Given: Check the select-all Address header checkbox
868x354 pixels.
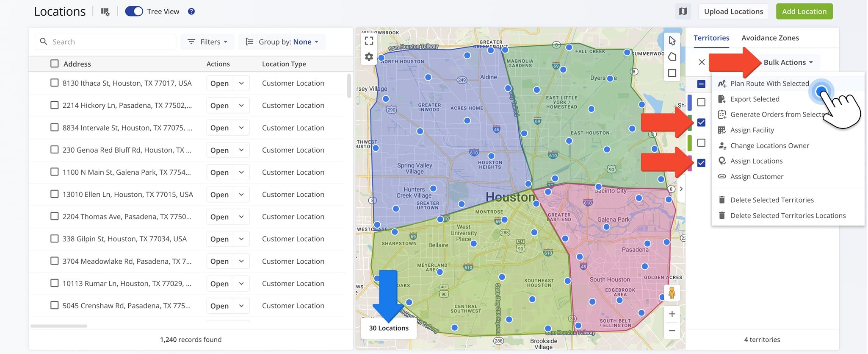Looking at the screenshot, I should (x=54, y=64).
